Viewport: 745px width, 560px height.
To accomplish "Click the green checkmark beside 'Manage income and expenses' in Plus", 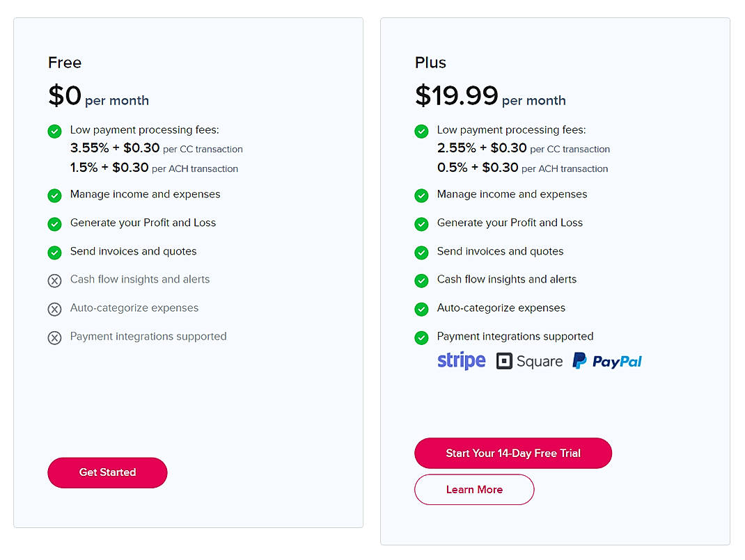I will [421, 195].
